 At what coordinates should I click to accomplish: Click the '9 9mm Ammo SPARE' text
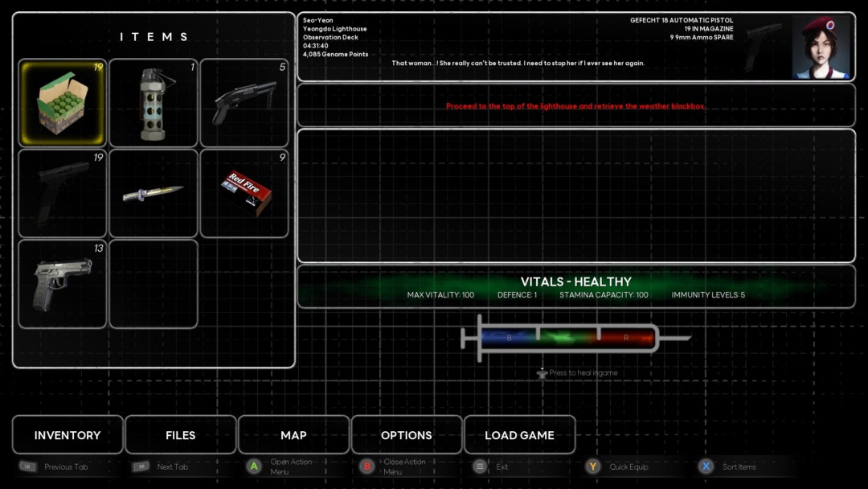click(702, 37)
